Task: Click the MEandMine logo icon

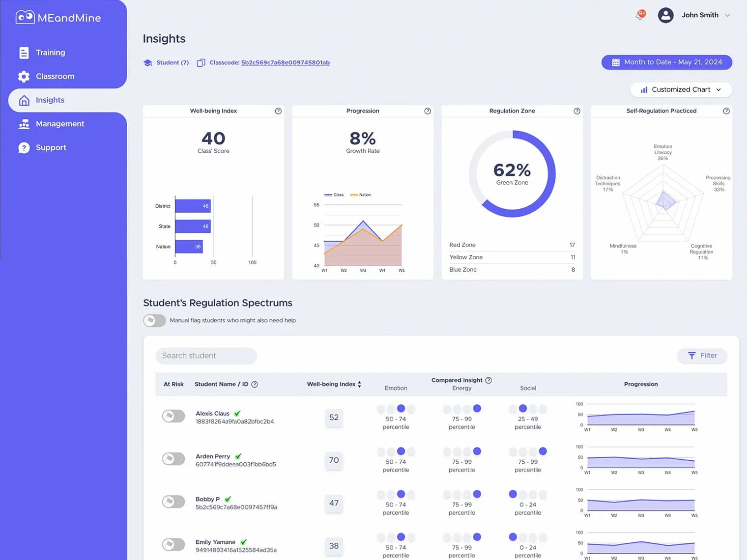Action: [x=25, y=17]
